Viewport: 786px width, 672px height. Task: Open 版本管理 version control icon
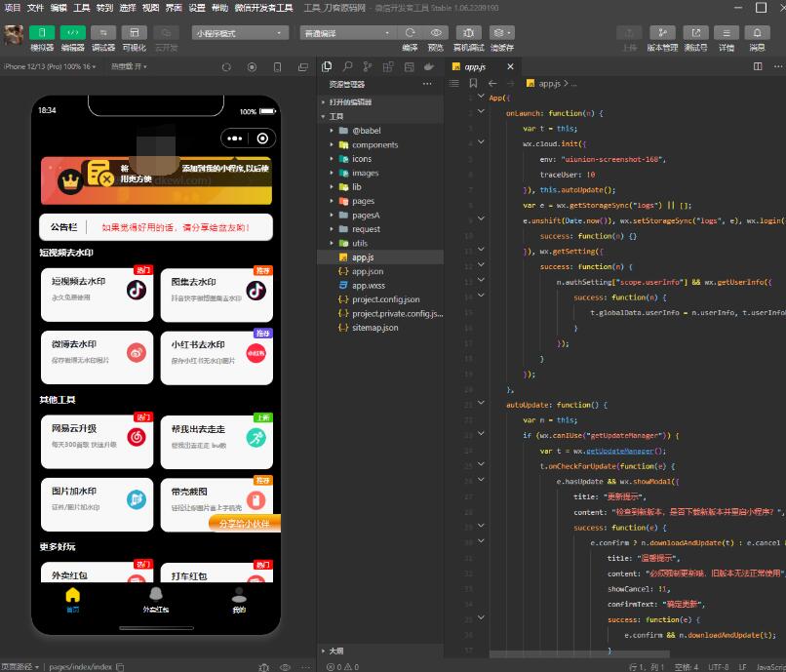(662, 33)
